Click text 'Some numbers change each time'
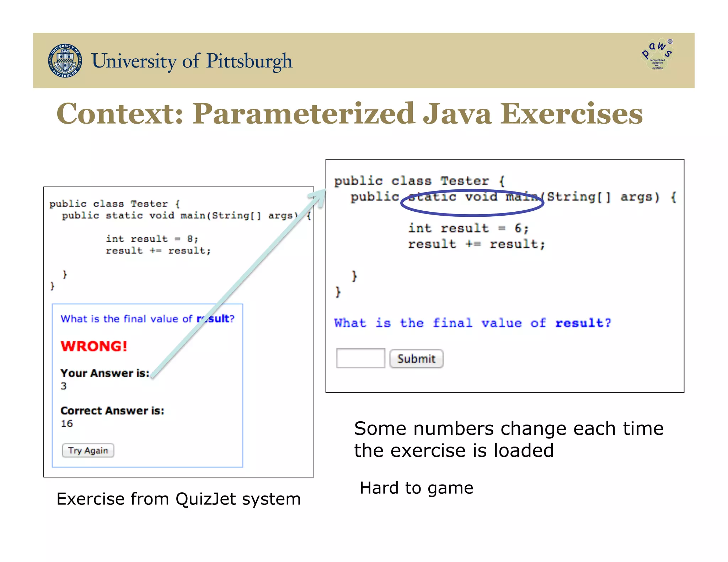The image size is (728, 562). [x=509, y=428]
